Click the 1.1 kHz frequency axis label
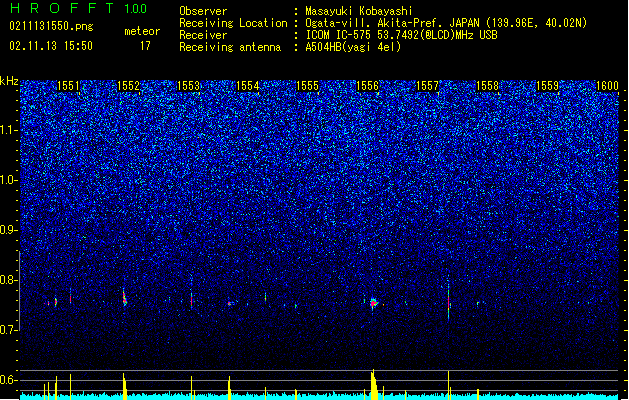The width and height of the screenshot is (629, 400). click(9, 130)
